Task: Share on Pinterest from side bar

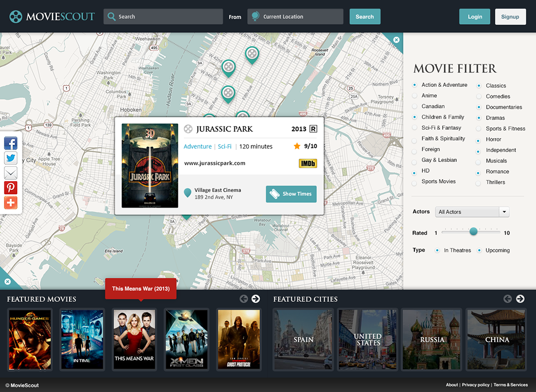Action: point(11,188)
